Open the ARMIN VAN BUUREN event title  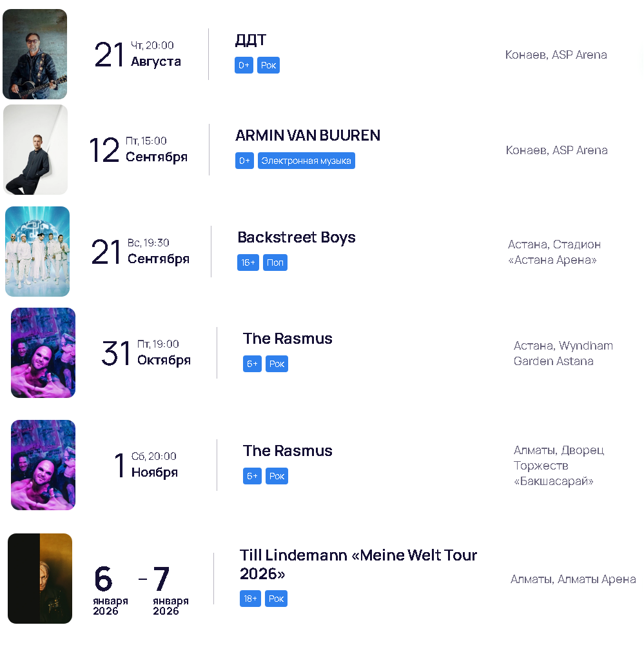click(307, 135)
